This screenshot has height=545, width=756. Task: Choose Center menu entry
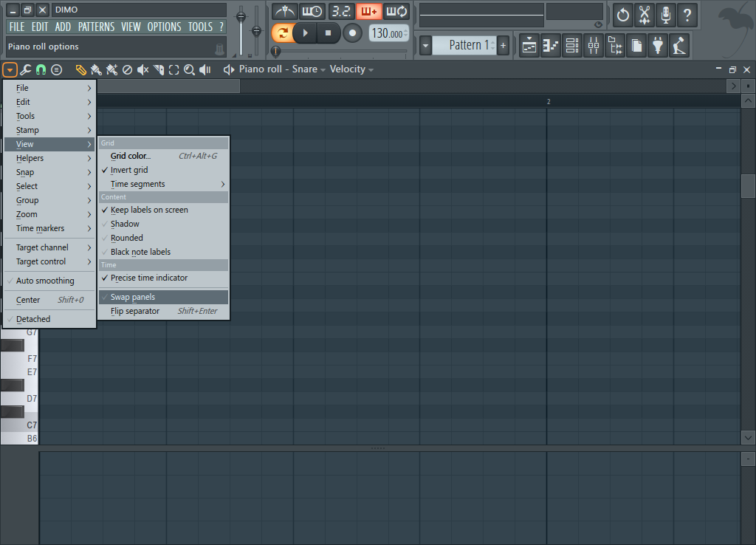(49, 300)
